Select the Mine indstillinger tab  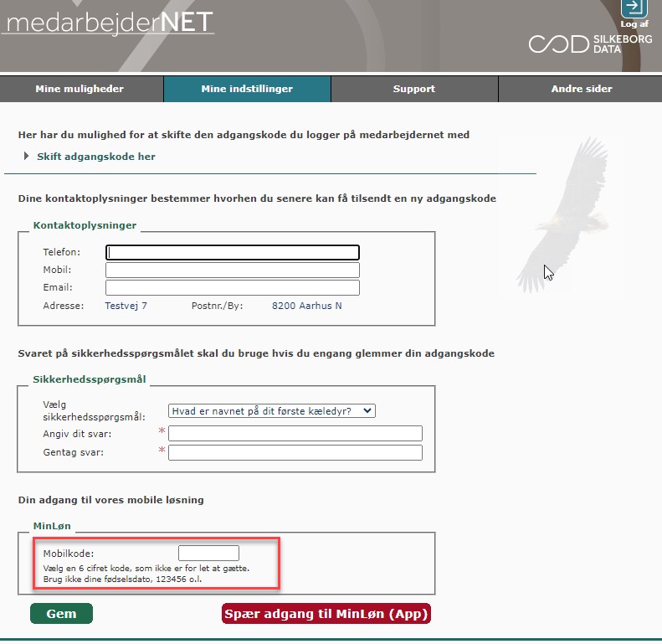point(247,89)
